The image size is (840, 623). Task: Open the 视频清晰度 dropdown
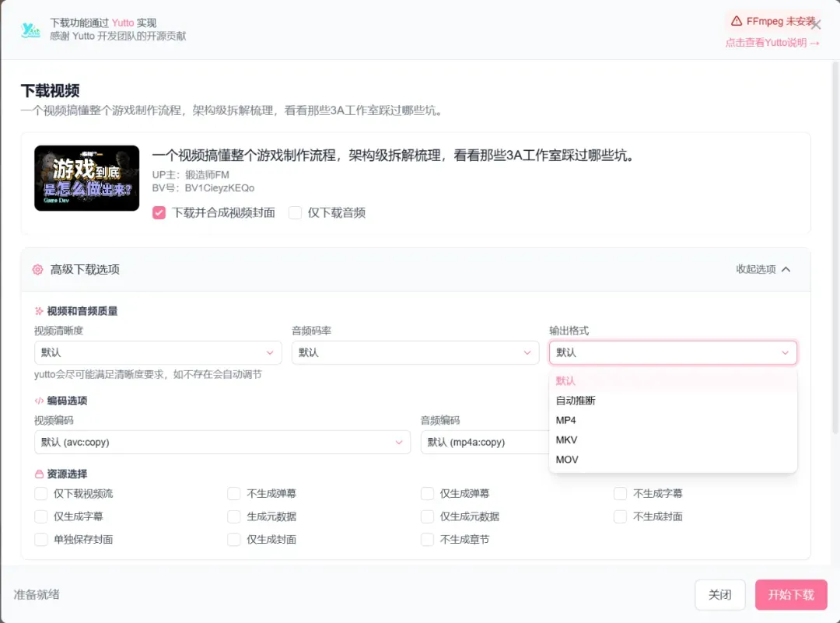point(158,352)
